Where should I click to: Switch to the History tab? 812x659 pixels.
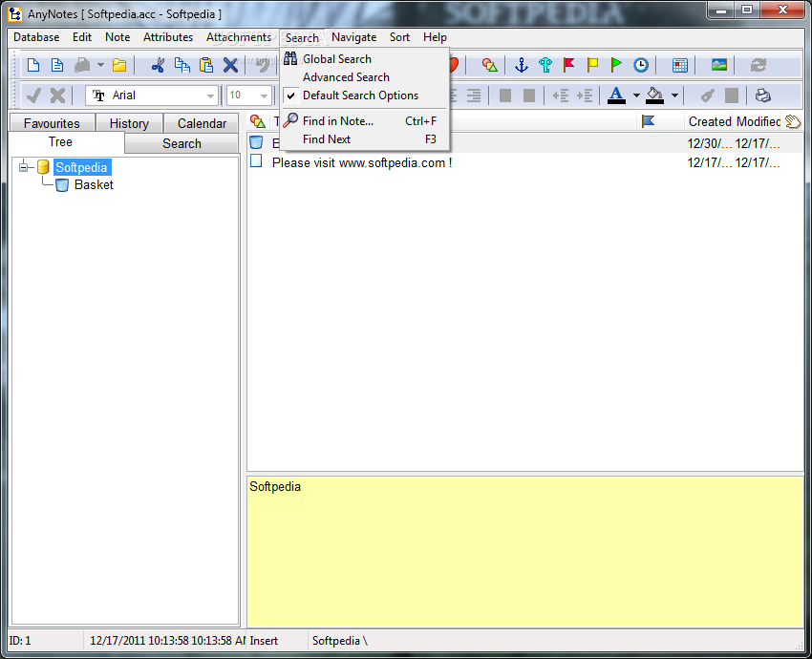[x=129, y=123]
